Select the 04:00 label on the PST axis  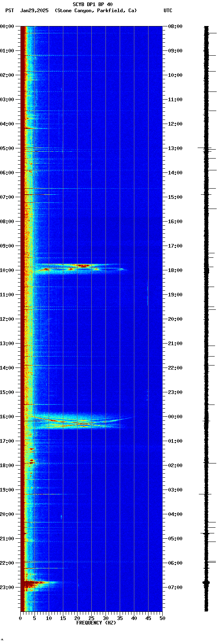(7, 124)
